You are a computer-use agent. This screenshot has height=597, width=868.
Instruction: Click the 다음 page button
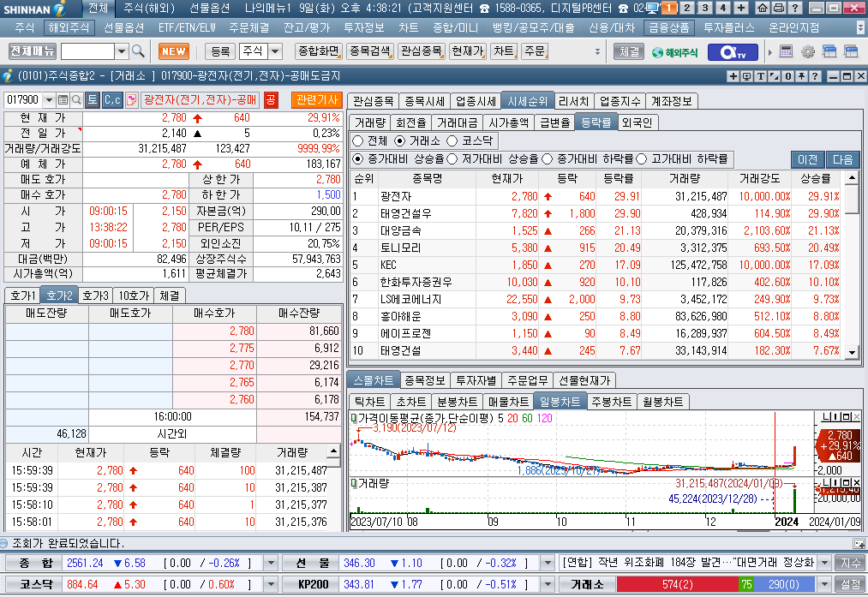[842, 159]
